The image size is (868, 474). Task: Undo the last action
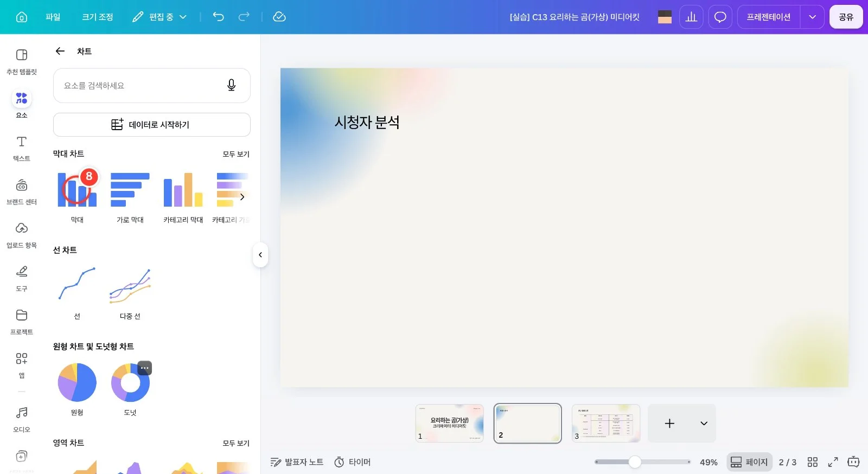(x=218, y=17)
